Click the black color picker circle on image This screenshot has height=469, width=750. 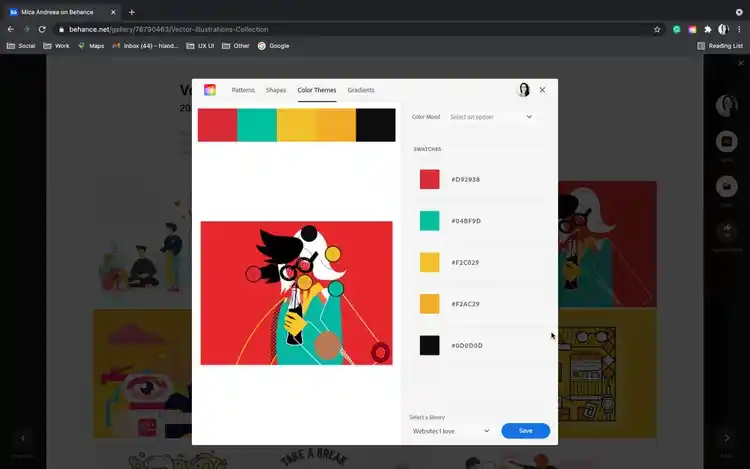pos(309,233)
